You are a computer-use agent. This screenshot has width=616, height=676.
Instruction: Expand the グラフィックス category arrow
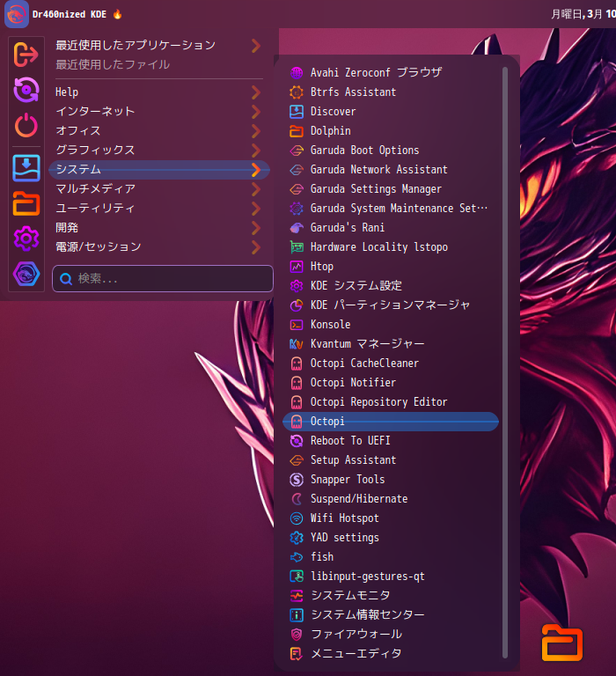[255, 151]
